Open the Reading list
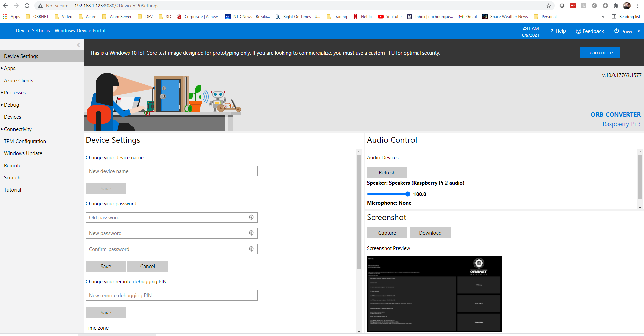The width and height of the screenshot is (644, 336). [626, 17]
